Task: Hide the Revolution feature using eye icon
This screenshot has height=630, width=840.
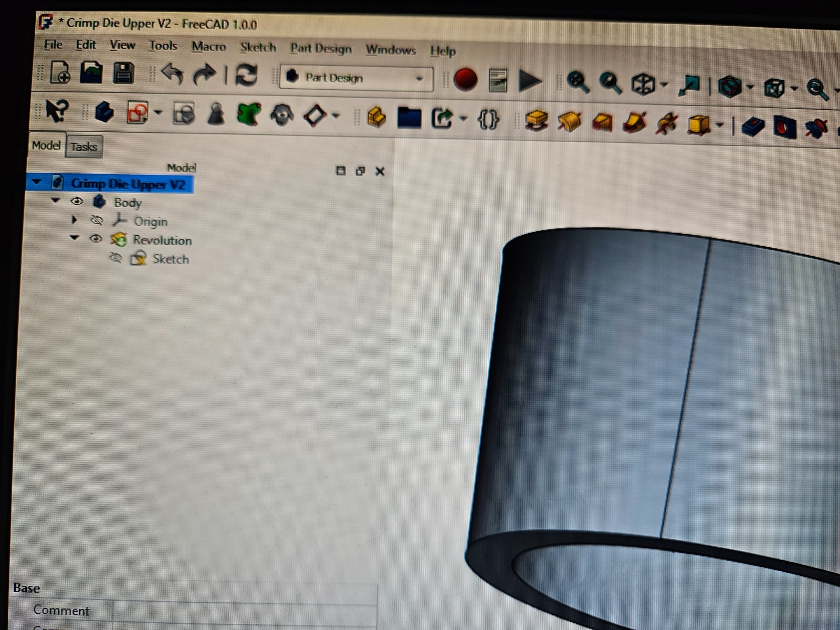Action: 96,239
